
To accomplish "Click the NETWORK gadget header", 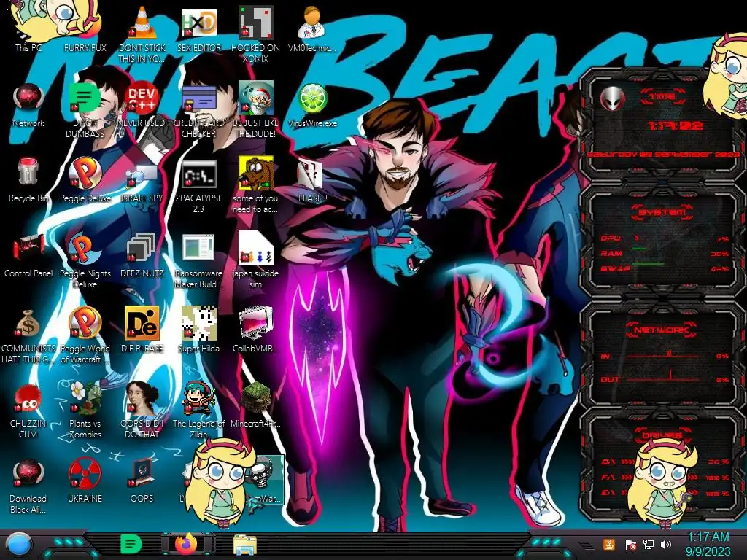I will click(662, 329).
